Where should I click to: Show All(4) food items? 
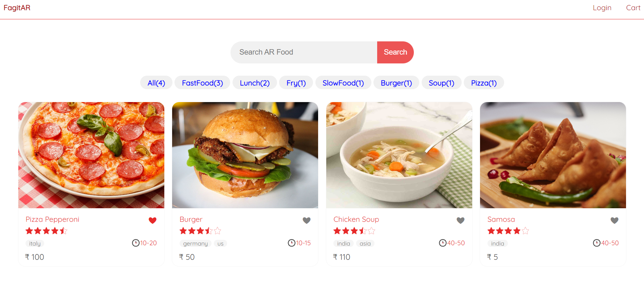pyautogui.click(x=156, y=83)
